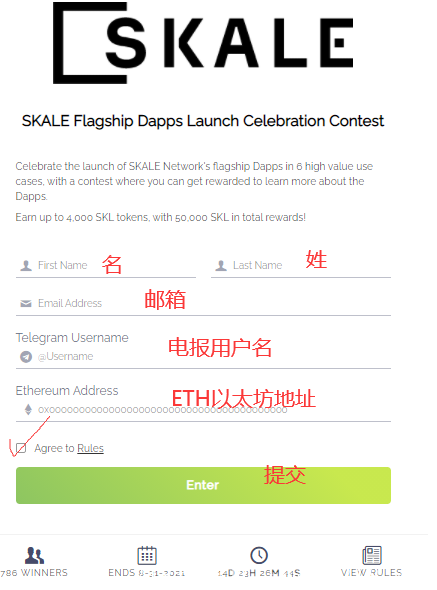
Task: Select the Telegram @Username field
Action: coord(203,357)
